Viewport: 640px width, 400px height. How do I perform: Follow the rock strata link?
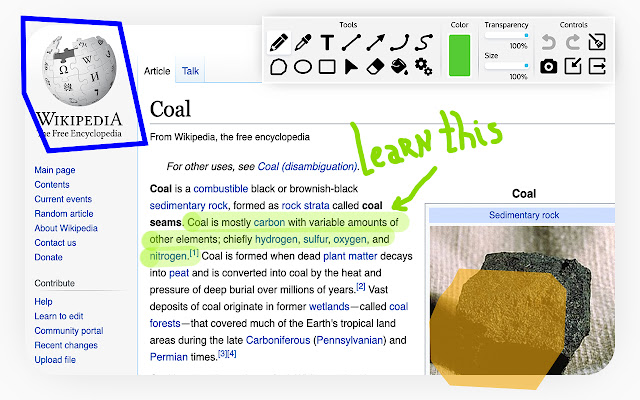[305, 205]
